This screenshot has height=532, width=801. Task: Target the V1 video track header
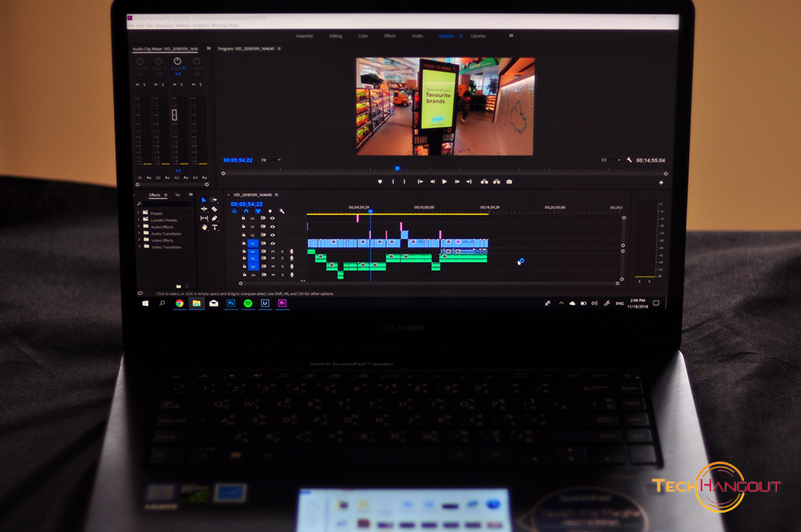point(253,244)
